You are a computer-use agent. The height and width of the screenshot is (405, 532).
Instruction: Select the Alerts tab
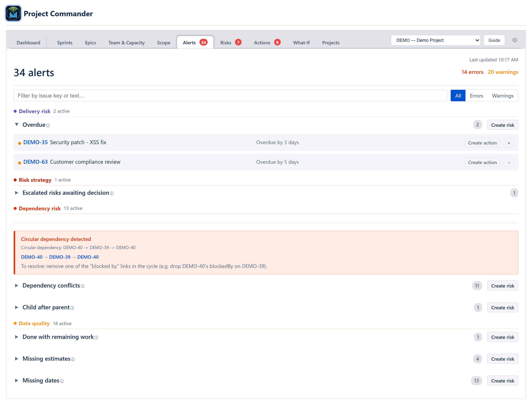pos(195,42)
